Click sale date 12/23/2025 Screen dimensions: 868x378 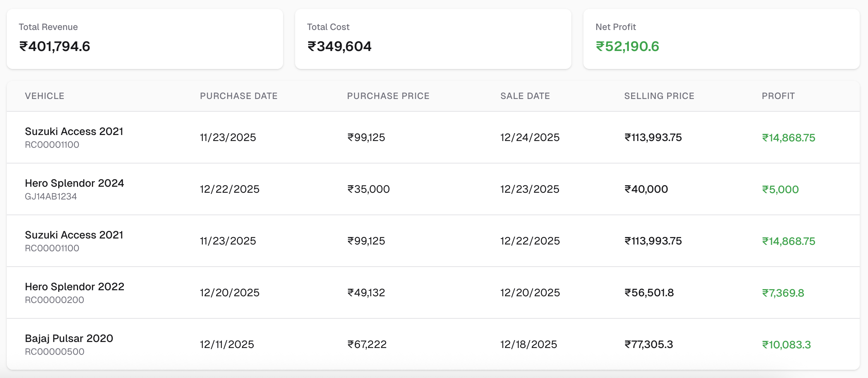(530, 189)
